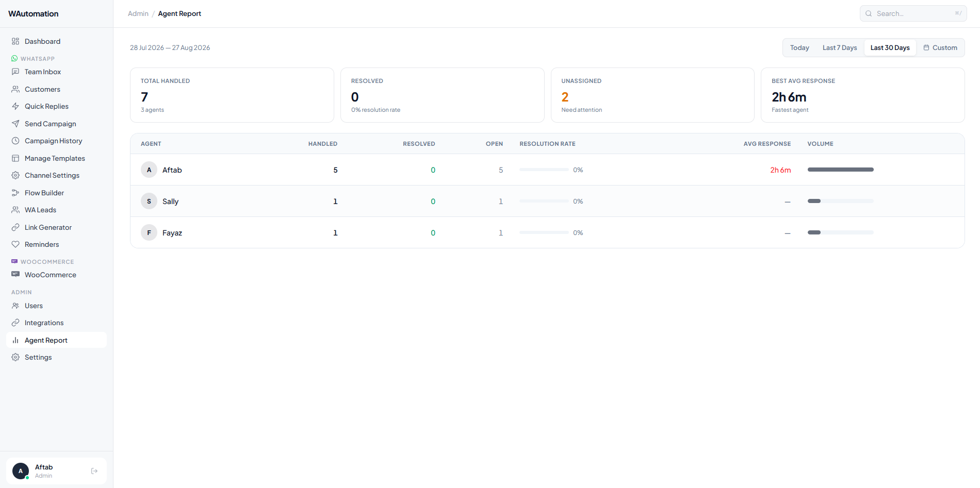Viewport: 980px width, 488px height.
Task: Click the Handled column header
Action: click(x=323, y=144)
